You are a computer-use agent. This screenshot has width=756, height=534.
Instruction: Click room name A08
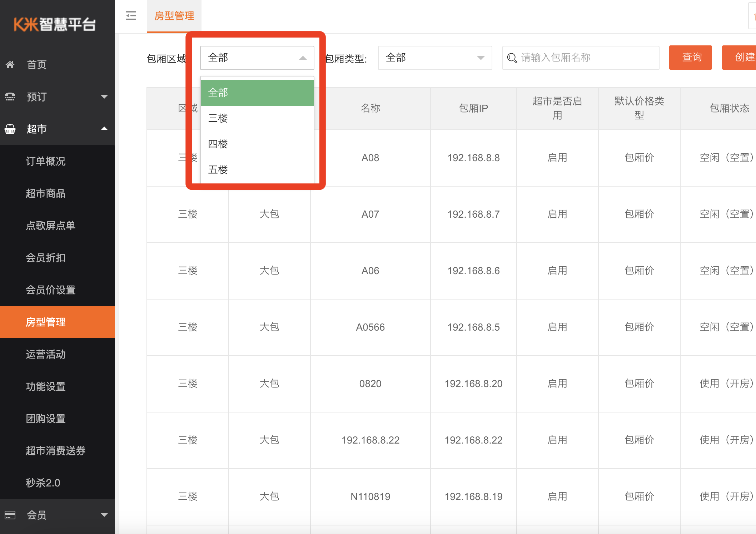[x=370, y=158]
